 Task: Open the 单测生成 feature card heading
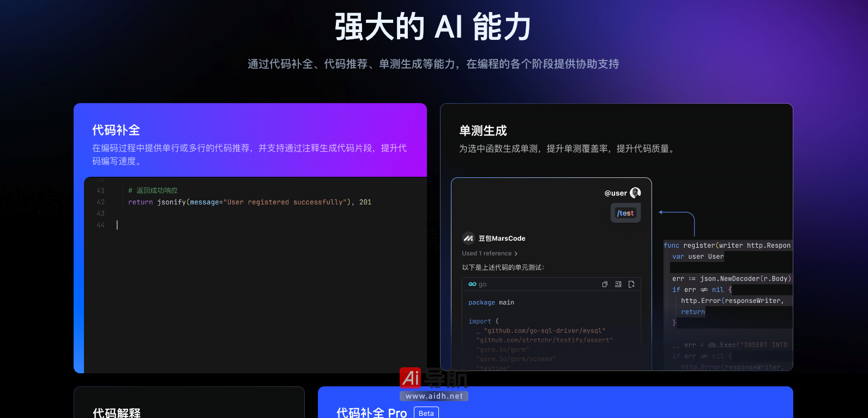click(483, 131)
